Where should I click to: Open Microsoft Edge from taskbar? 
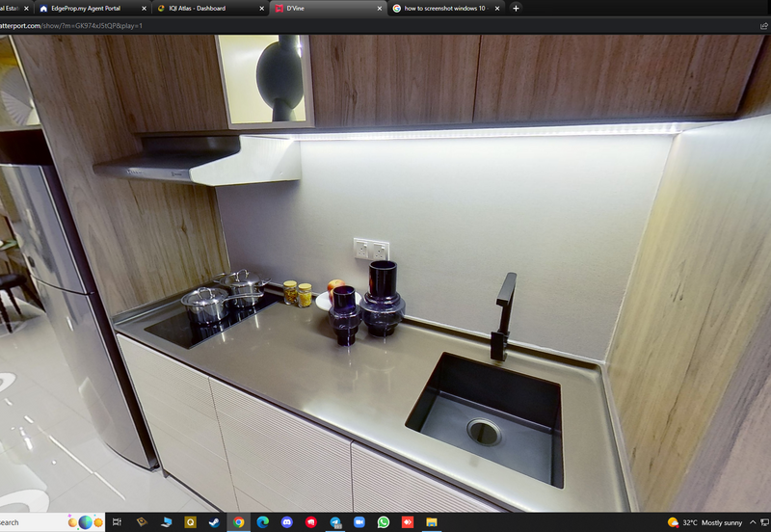262,522
